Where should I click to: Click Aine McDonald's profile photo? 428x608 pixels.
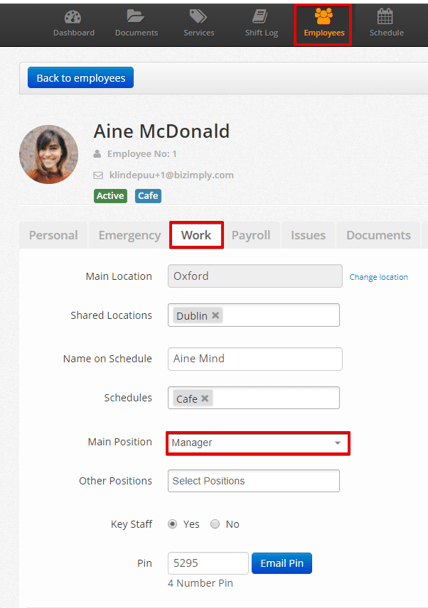(x=48, y=154)
